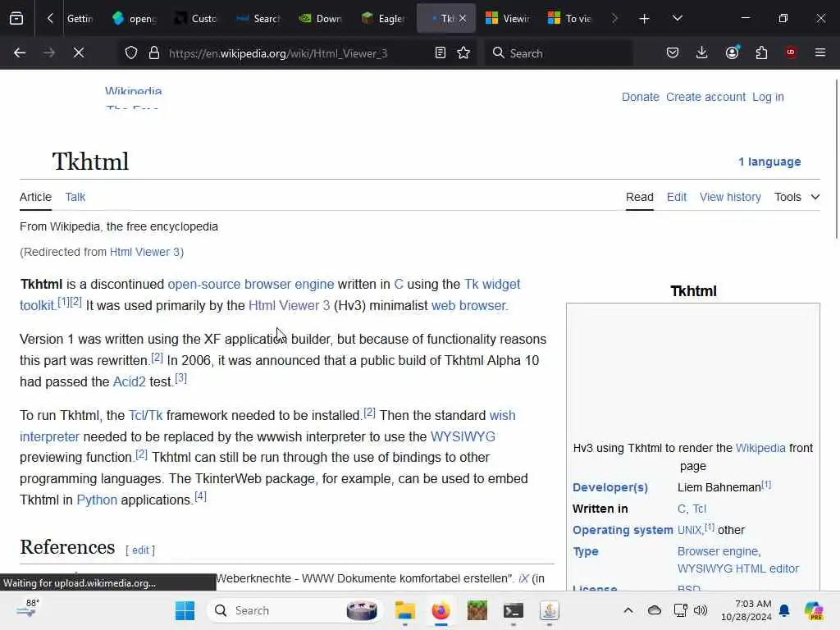This screenshot has width=840, height=630.
Task: Open the browser engine link
Action: coord(289,284)
